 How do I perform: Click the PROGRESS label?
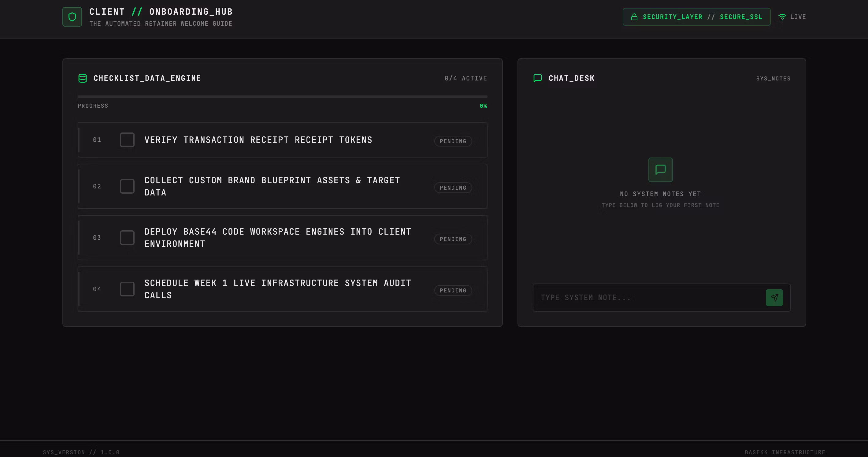[93, 106]
